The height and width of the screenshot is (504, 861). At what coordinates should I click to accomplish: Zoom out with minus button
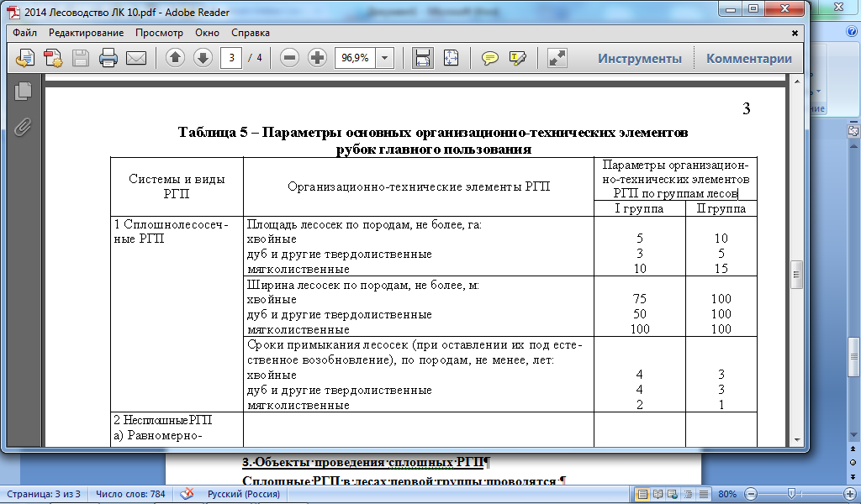coord(289,58)
